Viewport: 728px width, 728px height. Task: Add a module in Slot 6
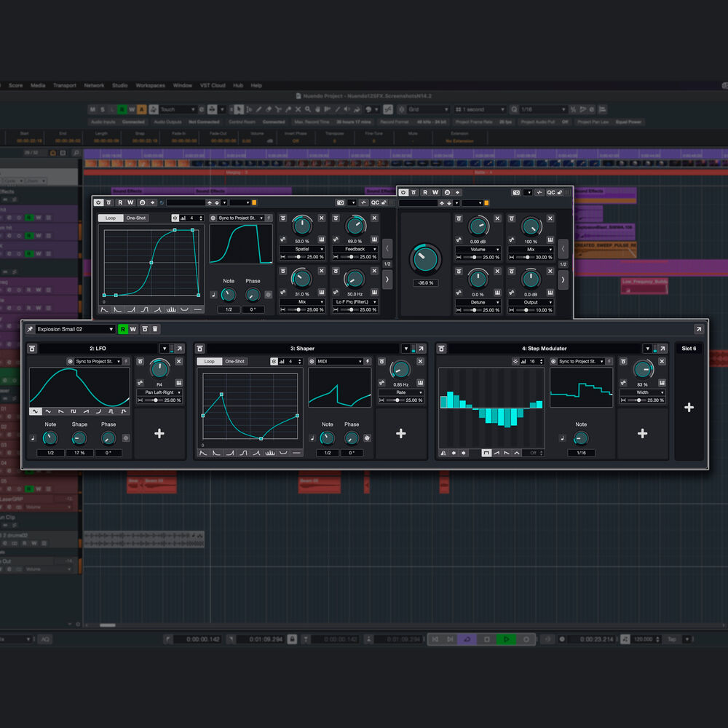(x=689, y=408)
